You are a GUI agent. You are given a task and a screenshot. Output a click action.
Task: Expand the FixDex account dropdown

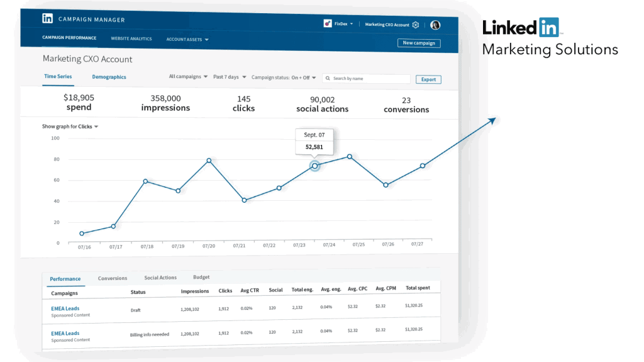(x=352, y=24)
